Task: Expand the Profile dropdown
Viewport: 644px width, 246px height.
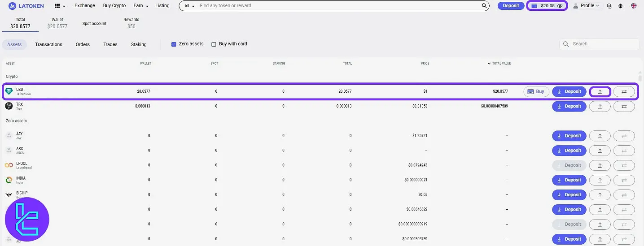Action: click(x=587, y=6)
